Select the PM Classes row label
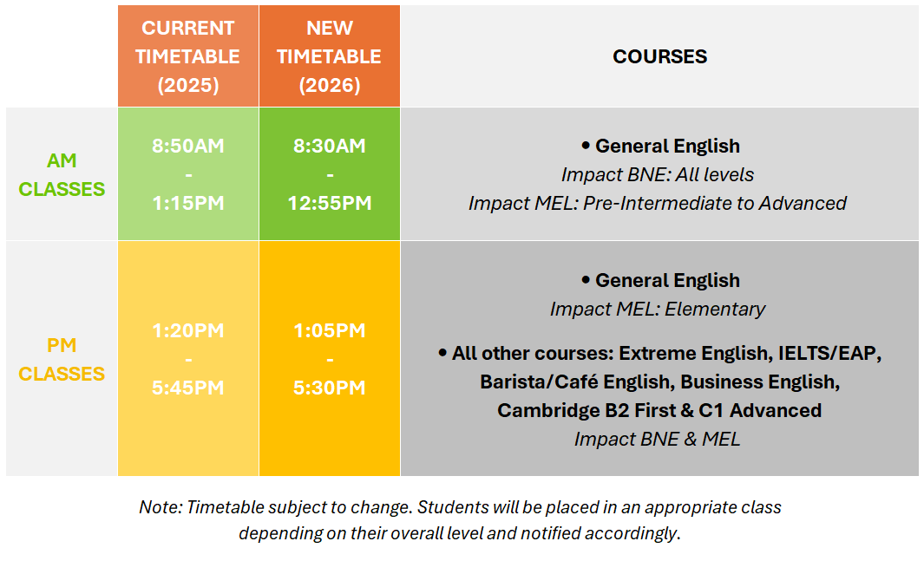Screen dimensions: 924x561 62,359
